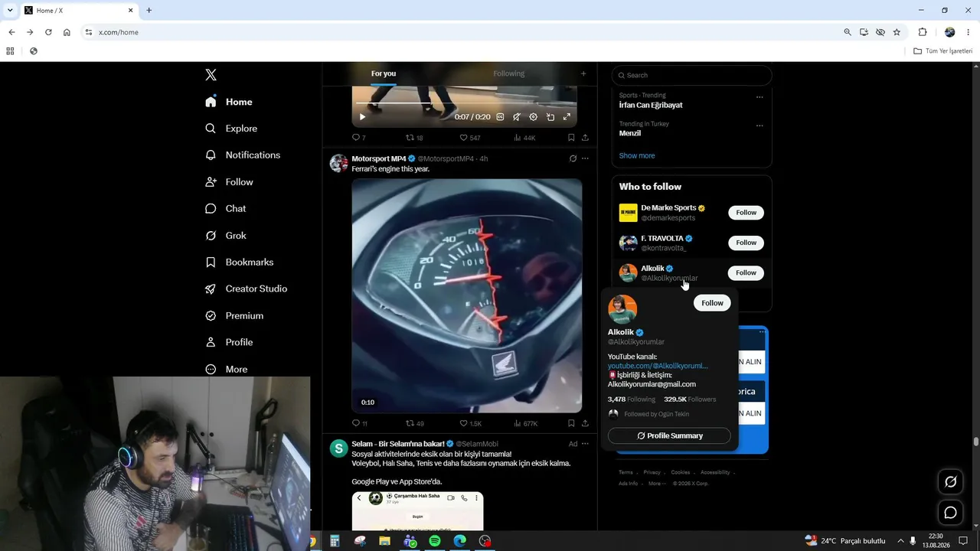Open the Selam advertiser avatar
The height and width of the screenshot is (551, 980).
(338, 448)
